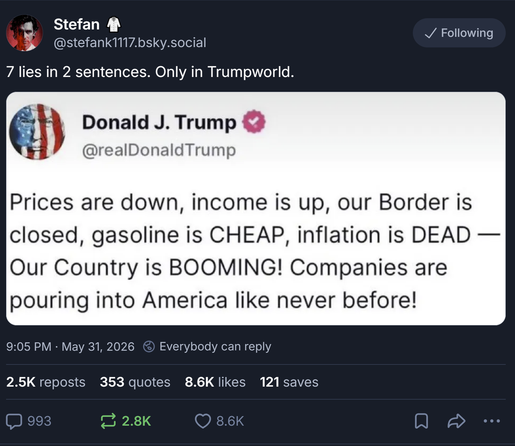Open the Donald J. Trump avatar image

click(37, 132)
